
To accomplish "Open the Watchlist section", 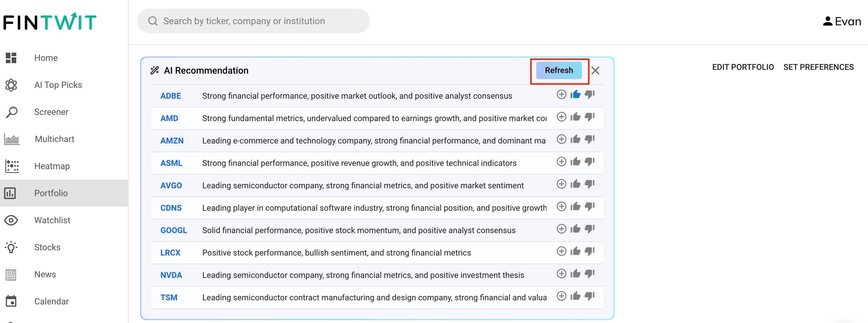I will click(x=52, y=220).
